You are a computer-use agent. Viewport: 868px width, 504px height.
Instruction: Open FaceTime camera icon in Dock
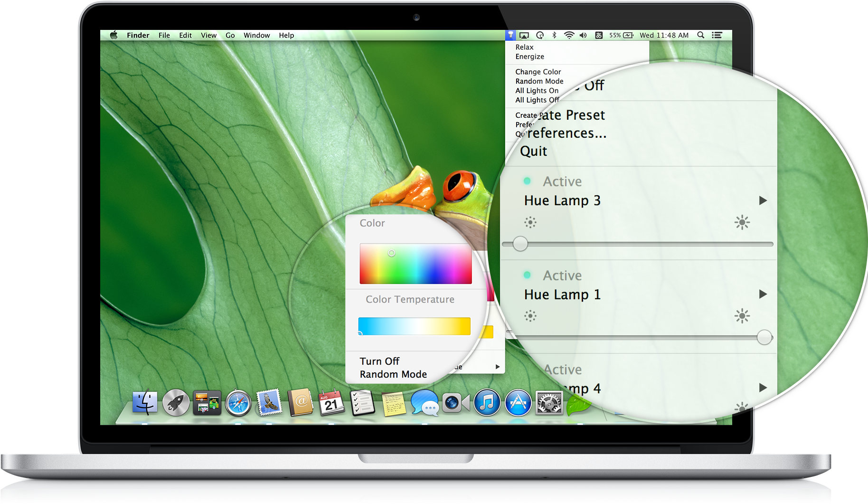click(456, 403)
